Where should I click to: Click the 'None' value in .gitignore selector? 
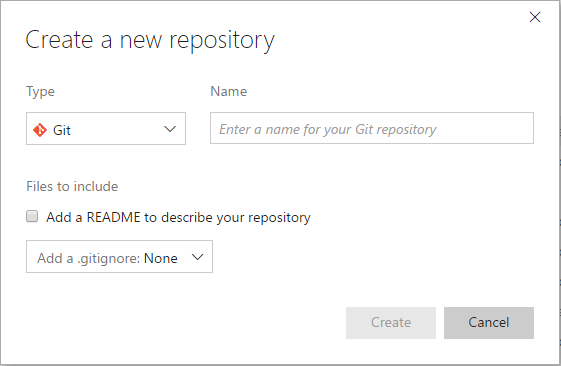tap(161, 258)
